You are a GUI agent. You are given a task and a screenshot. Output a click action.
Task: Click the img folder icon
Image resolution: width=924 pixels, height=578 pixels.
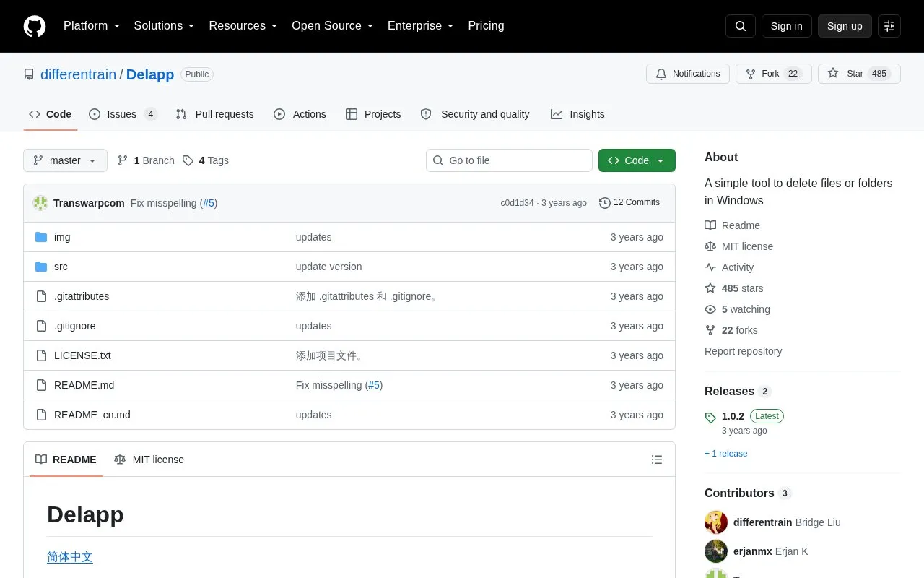pyautogui.click(x=41, y=237)
